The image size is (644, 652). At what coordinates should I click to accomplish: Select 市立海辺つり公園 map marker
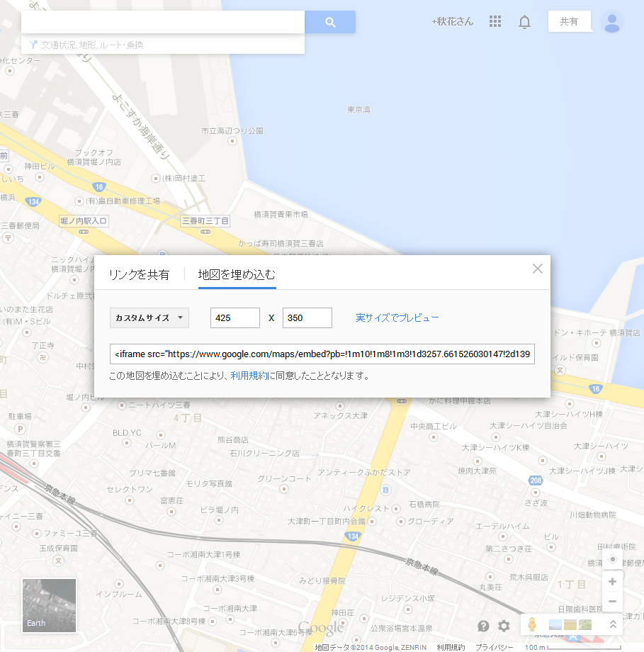click(x=232, y=141)
